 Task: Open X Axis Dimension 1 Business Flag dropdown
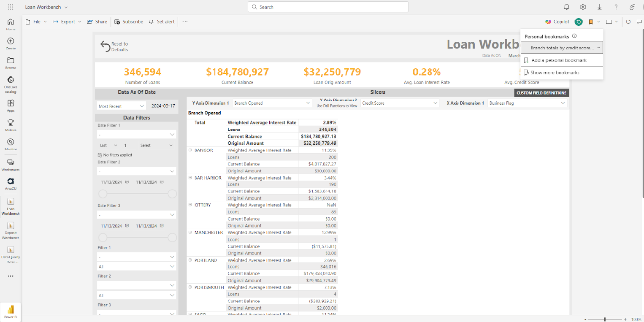(x=528, y=103)
